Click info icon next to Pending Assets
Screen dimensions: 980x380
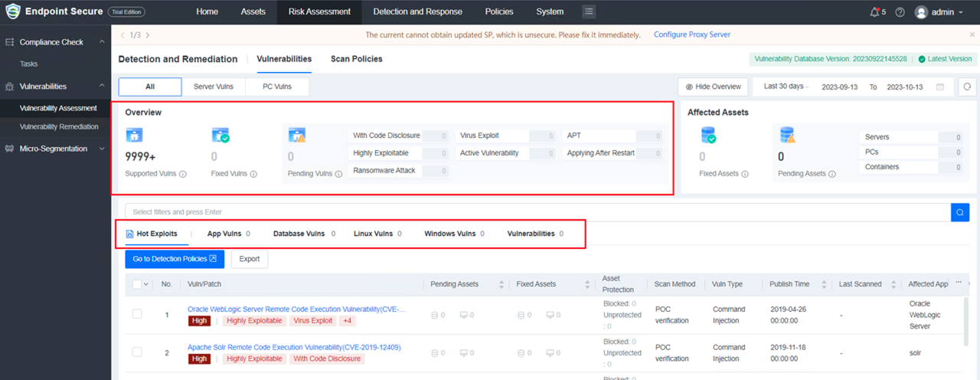point(832,174)
